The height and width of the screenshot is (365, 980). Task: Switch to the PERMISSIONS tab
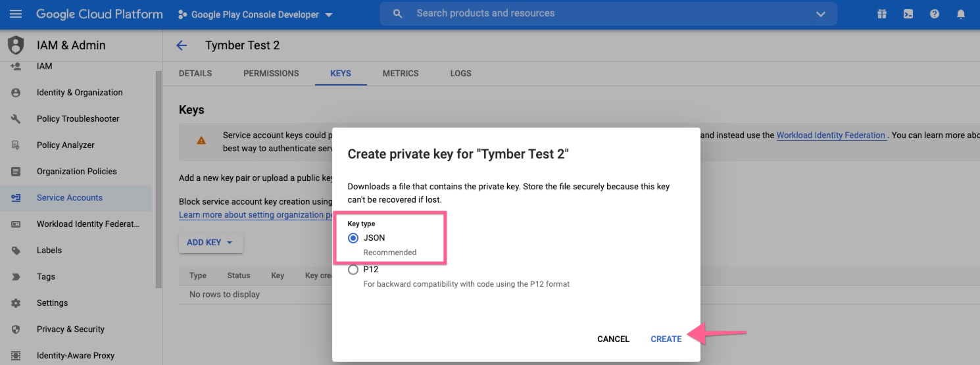[271, 74]
